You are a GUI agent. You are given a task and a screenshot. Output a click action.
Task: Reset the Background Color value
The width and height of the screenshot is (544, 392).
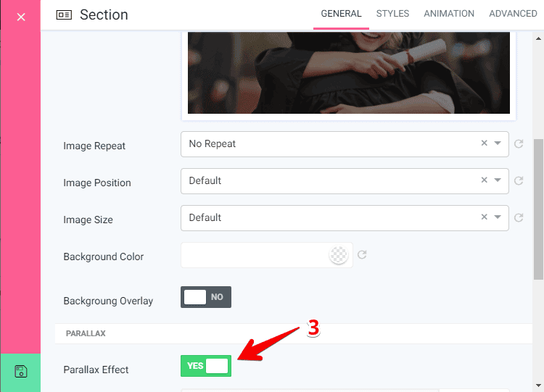click(x=362, y=255)
